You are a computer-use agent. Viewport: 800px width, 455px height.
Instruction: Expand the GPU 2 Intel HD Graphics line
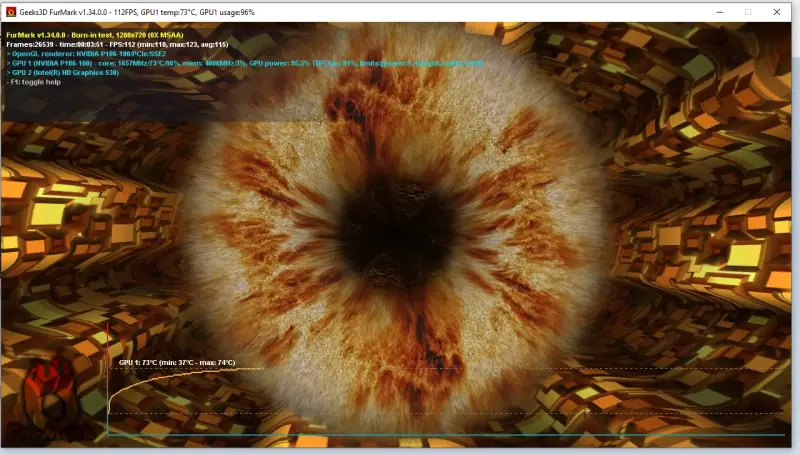coord(60,73)
